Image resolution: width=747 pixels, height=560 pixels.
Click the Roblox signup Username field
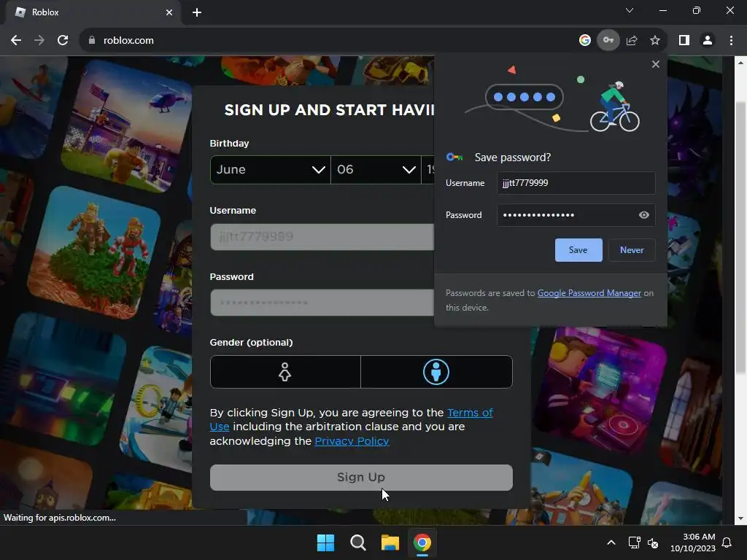click(322, 237)
